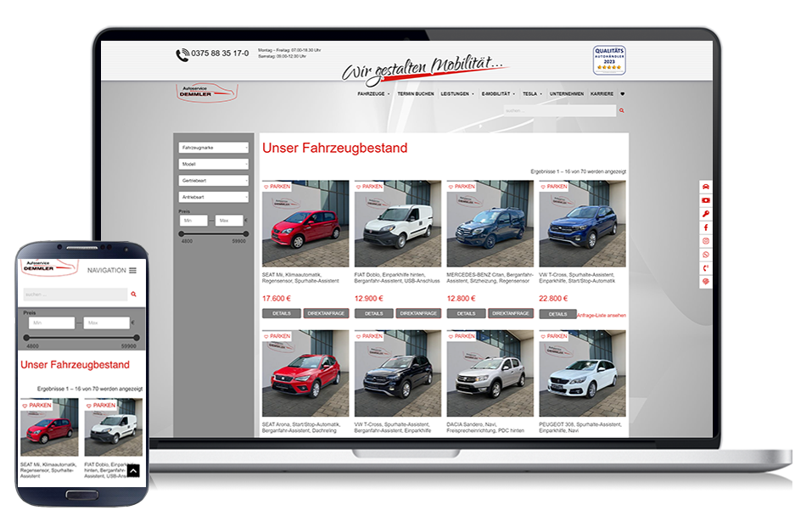
Task: Open the Unternehmen menu item
Action: pos(567,93)
